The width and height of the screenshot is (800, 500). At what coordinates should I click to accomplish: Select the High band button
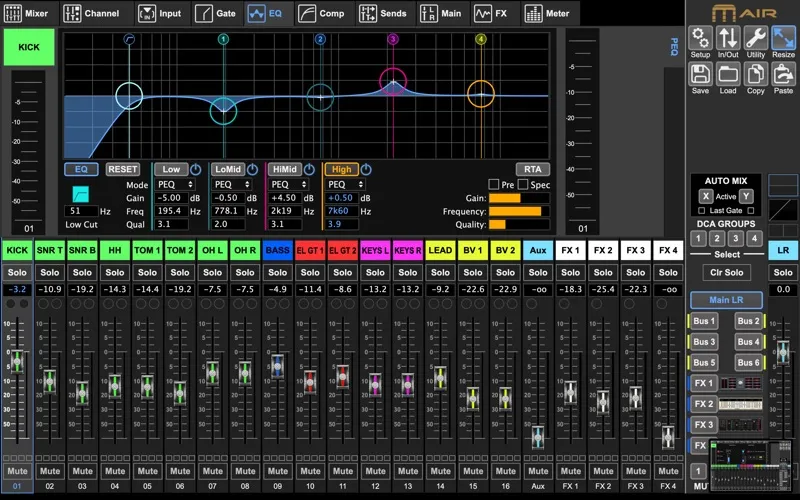pyautogui.click(x=341, y=169)
